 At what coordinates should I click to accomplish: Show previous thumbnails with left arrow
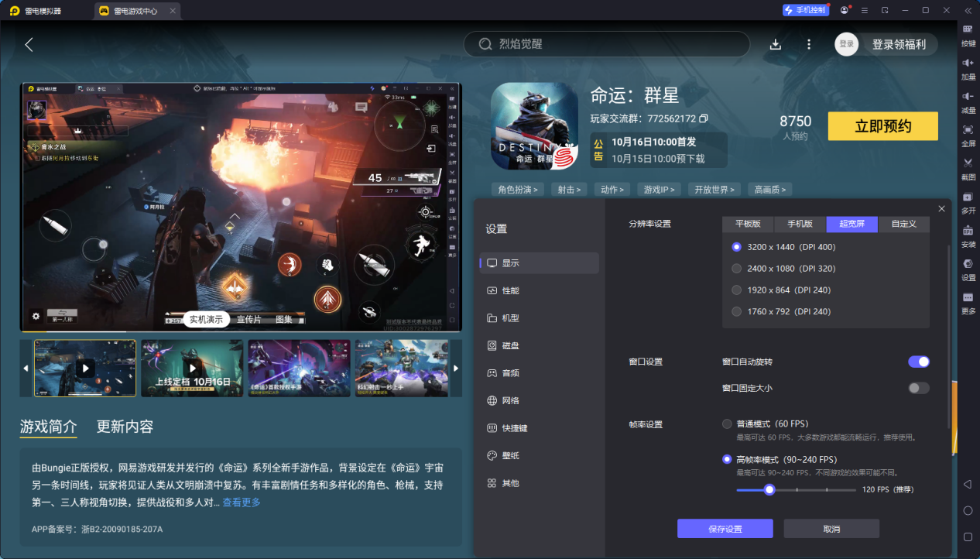26,369
